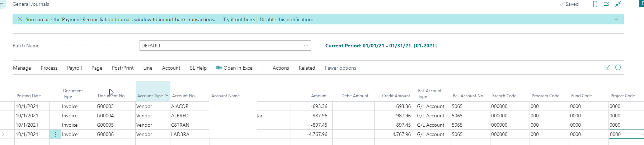Click the Debit Amount column header
This screenshot has height=145, width=644.
[x=355, y=96]
